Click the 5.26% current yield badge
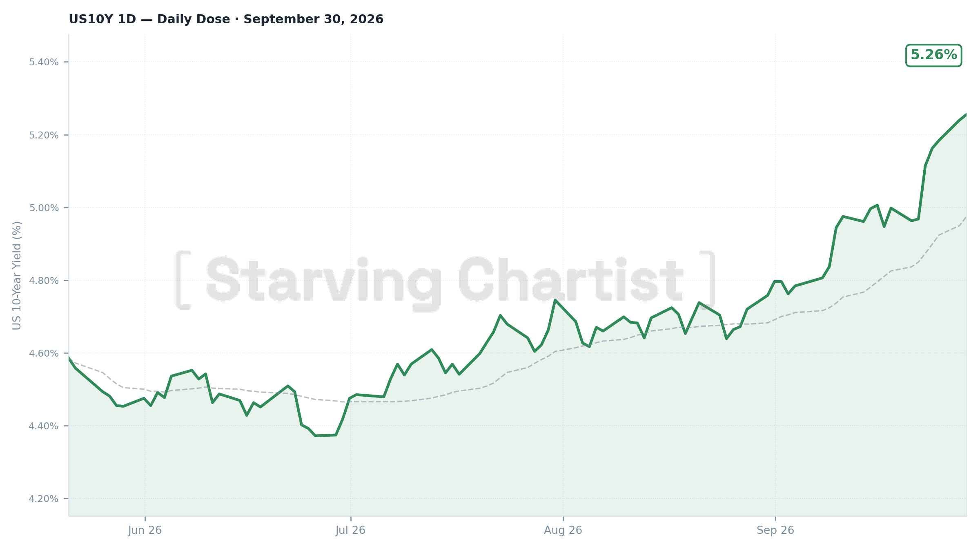This screenshot has height=549, width=980. tap(933, 55)
